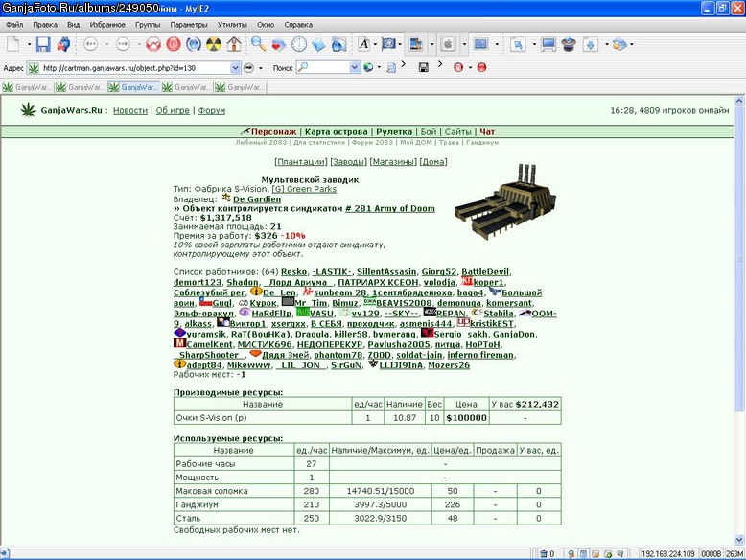This screenshot has width=746, height=560.
Task: Click the magnifier Search toolbar icon
Action: click(258, 44)
